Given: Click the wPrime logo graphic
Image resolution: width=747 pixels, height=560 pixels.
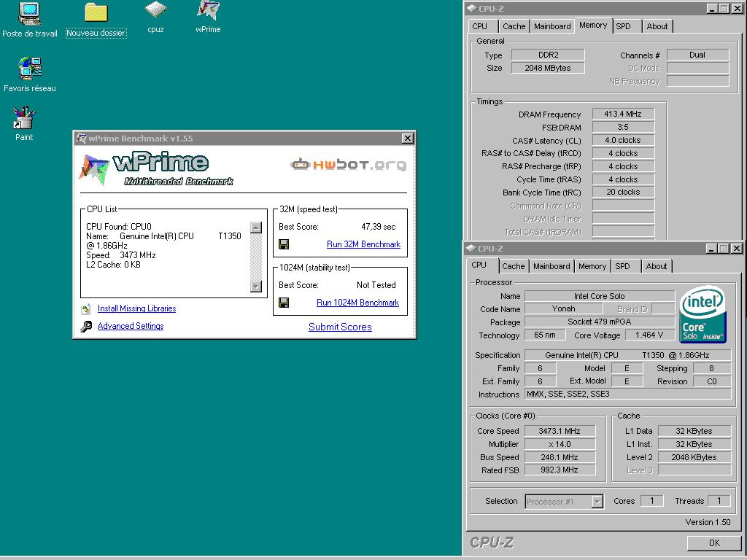Looking at the screenshot, I should tap(156, 168).
